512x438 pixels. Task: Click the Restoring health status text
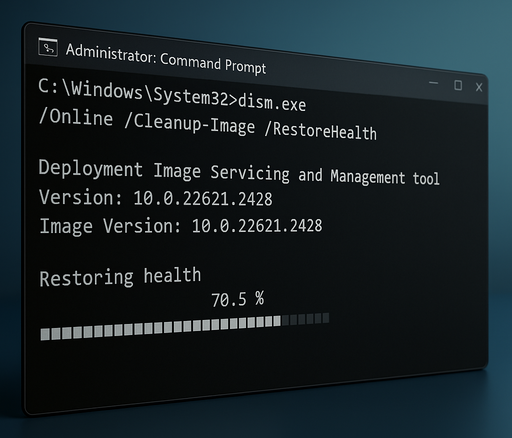(x=120, y=277)
